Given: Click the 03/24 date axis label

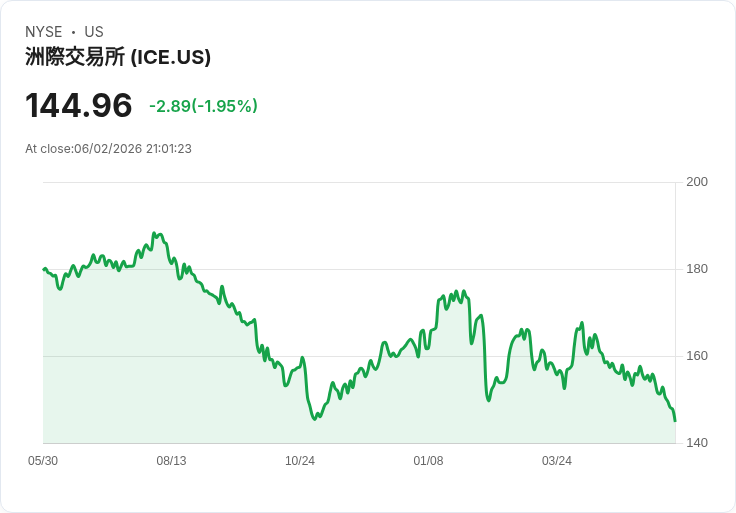Looking at the screenshot, I should click(557, 461).
